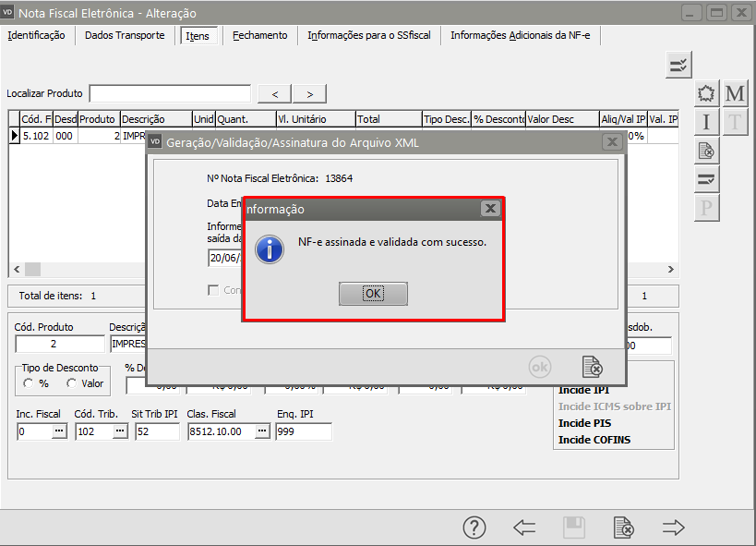Click the seal/stamp icon in side toolbar

pyautogui.click(x=706, y=93)
